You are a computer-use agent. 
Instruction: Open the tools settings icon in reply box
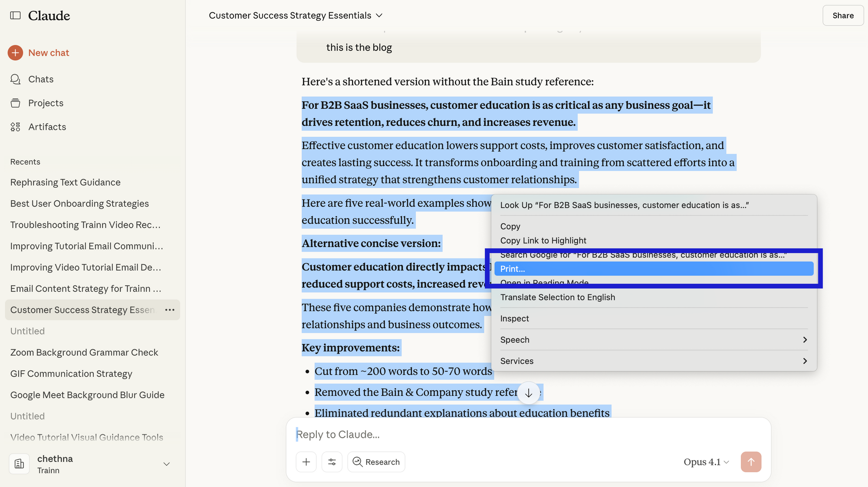tap(332, 462)
